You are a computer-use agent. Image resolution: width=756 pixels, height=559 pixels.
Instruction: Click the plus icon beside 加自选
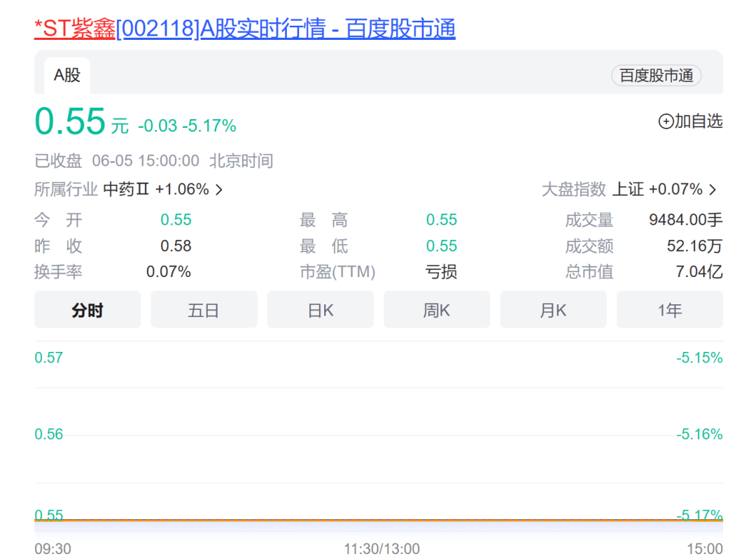(x=666, y=122)
